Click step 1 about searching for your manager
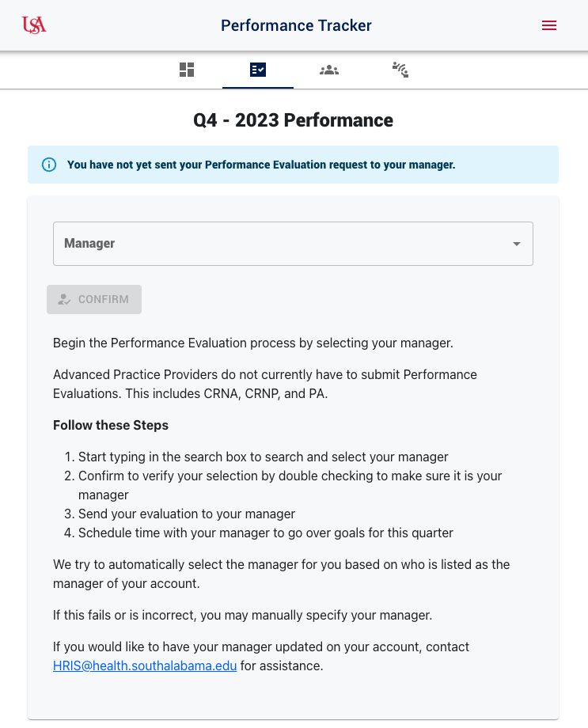Viewport: 588px width, 728px height. pyautogui.click(x=264, y=457)
